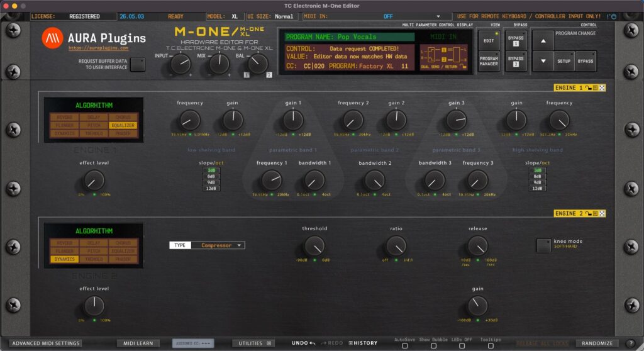This screenshot has width=644, height=351.
Task: Select 9dB high shelving slope
Action: click(537, 182)
